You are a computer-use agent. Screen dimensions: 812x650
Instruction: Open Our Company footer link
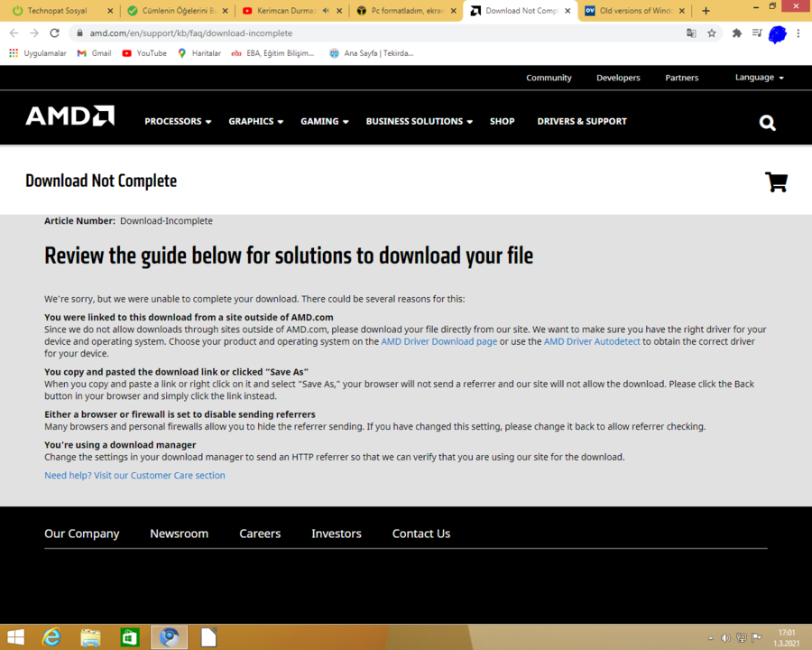tap(82, 534)
